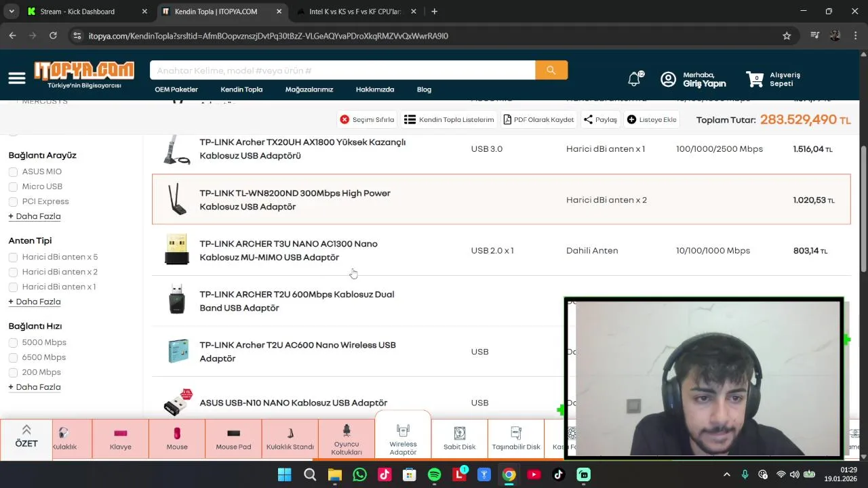The image size is (868, 488).
Task: Click the Archer T2U AC600 Nano thumbnail
Action: [x=178, y=351]
